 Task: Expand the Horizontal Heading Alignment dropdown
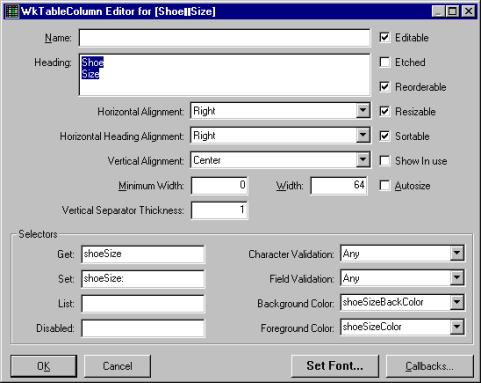[362, 135]
